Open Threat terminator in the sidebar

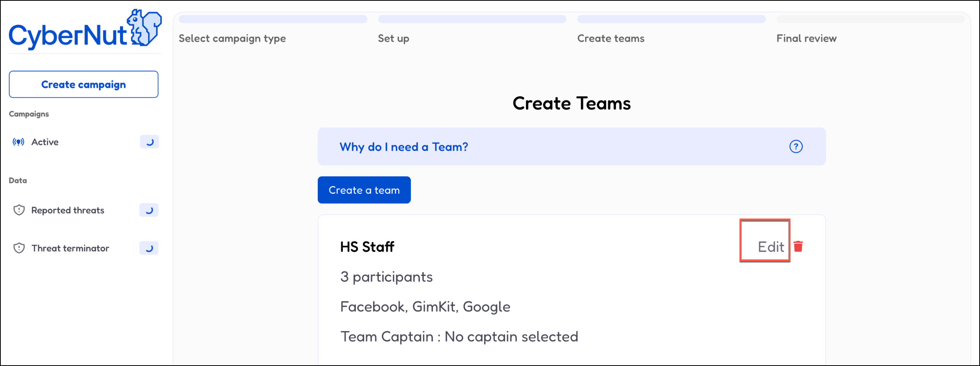click(70, 248)
